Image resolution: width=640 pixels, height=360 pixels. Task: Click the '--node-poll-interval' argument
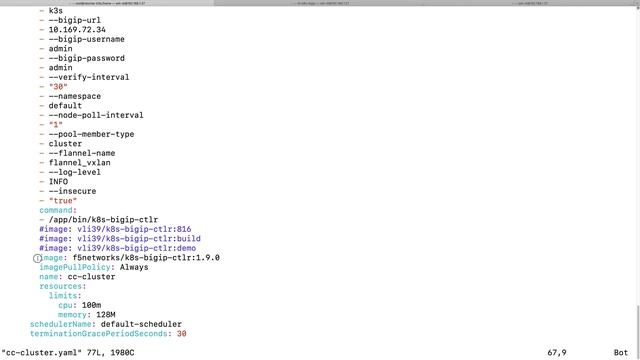pos(96,115)
